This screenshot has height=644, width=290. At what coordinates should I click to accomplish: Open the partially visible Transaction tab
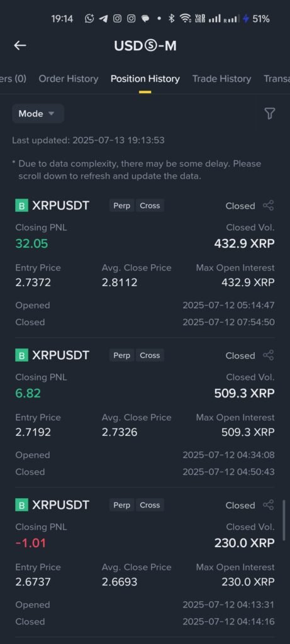[276, 79]
